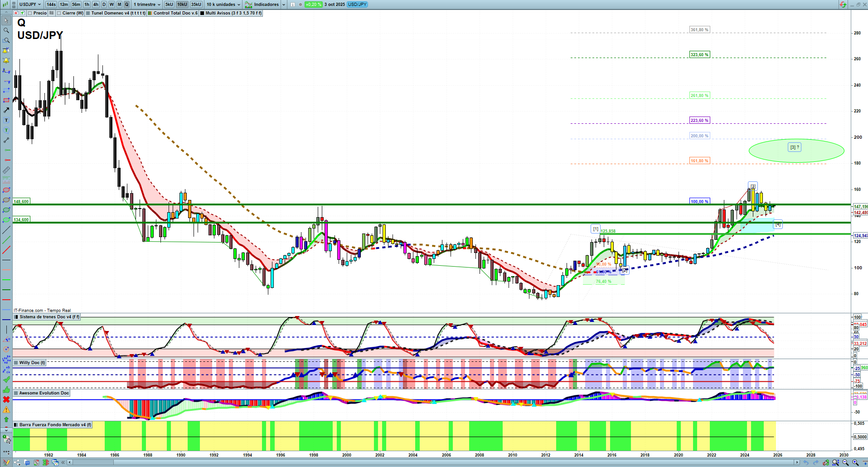Viewport: 868px width, 467px height.
Task: Insert a green checkmark symbol
Action: point(6,379)
